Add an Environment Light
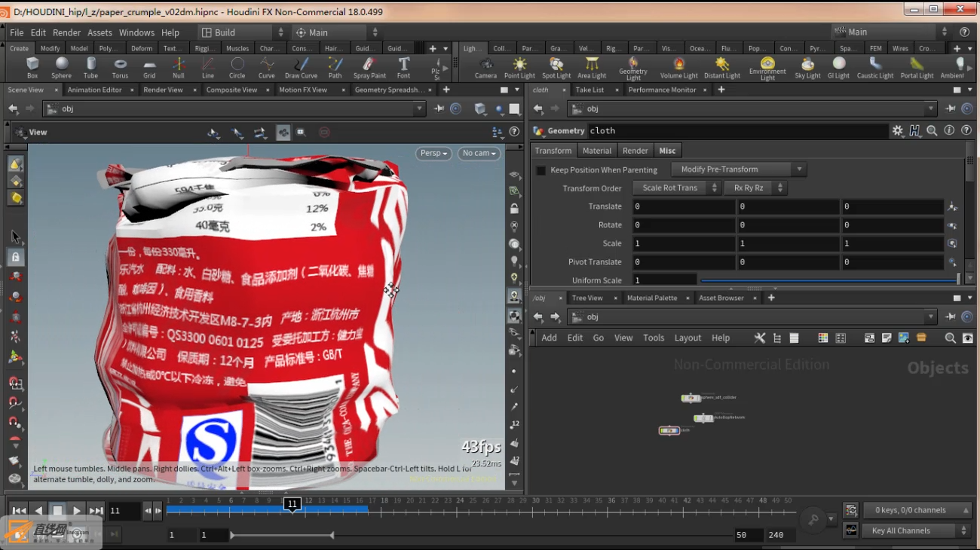The height and width of the screenshot is (550, 980). click(x=767, y=69)
